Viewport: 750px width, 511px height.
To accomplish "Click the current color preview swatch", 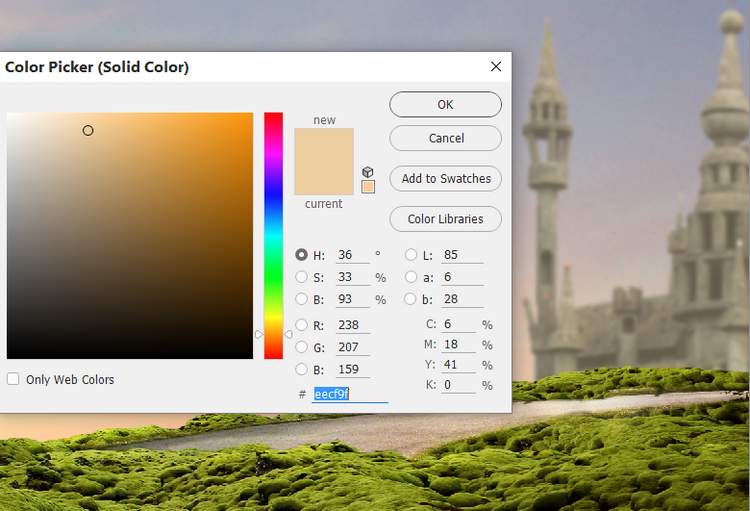I will click(324, 180).
